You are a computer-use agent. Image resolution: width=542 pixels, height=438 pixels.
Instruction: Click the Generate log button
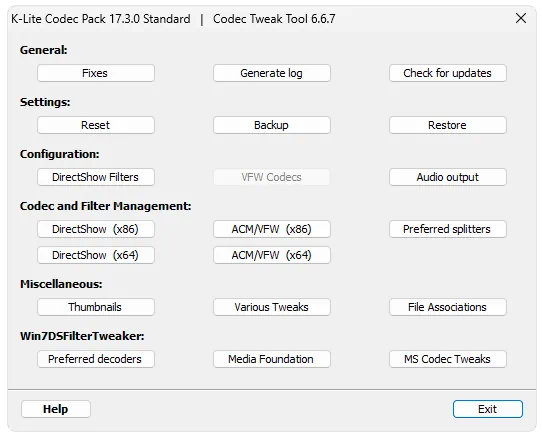pos(272,73)
